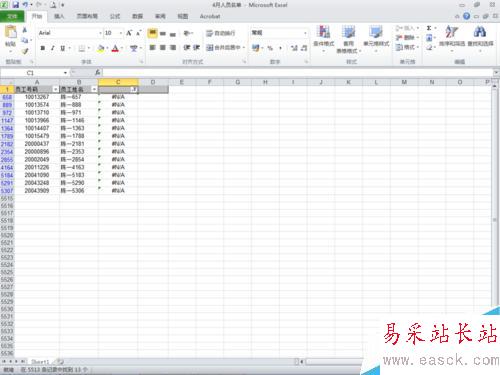
Task: Open Conditional Formatting menu
Action: [x=324, y=39]
